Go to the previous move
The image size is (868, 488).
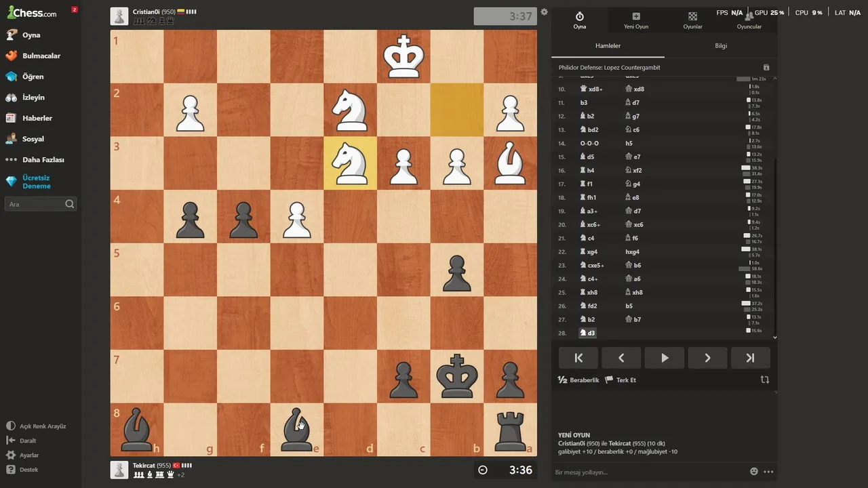point(621,358)
